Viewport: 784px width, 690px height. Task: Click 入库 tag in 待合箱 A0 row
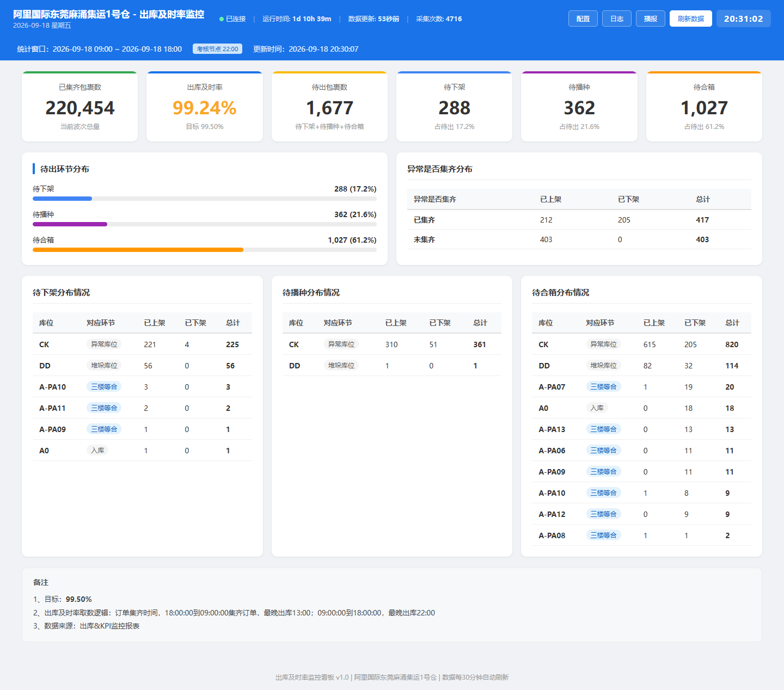coord(597,408)
